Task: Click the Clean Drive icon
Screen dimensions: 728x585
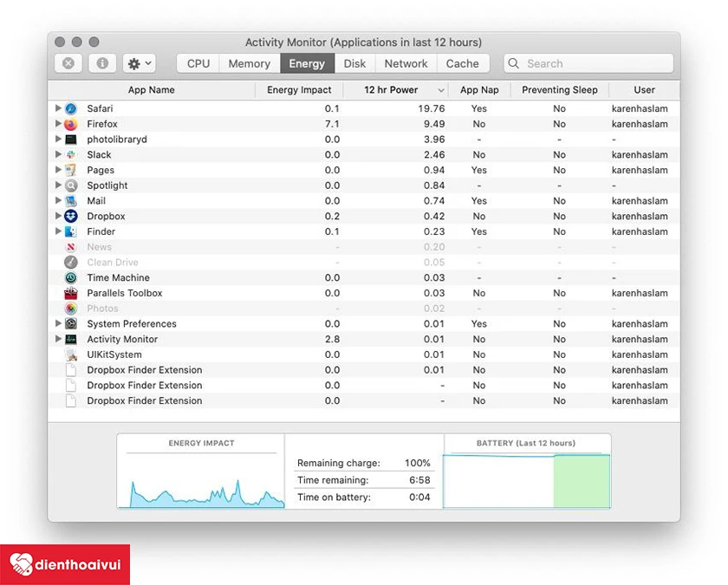Action: (70, 263)
